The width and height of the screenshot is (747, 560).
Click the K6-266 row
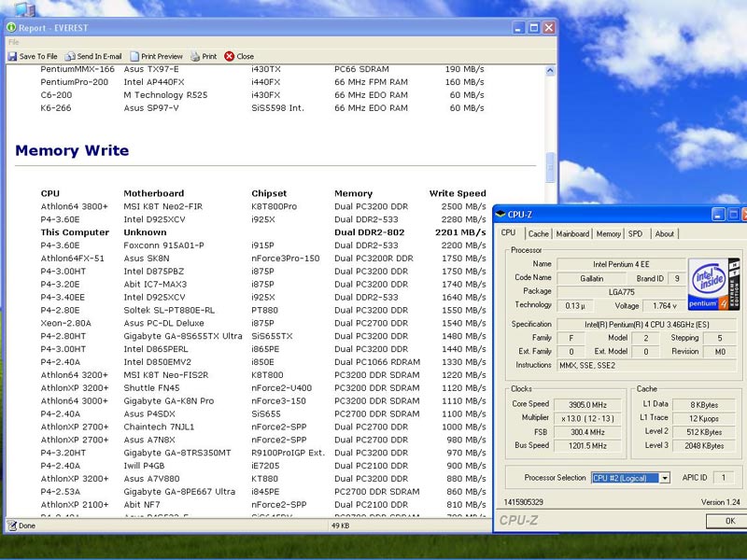point(263,108)
